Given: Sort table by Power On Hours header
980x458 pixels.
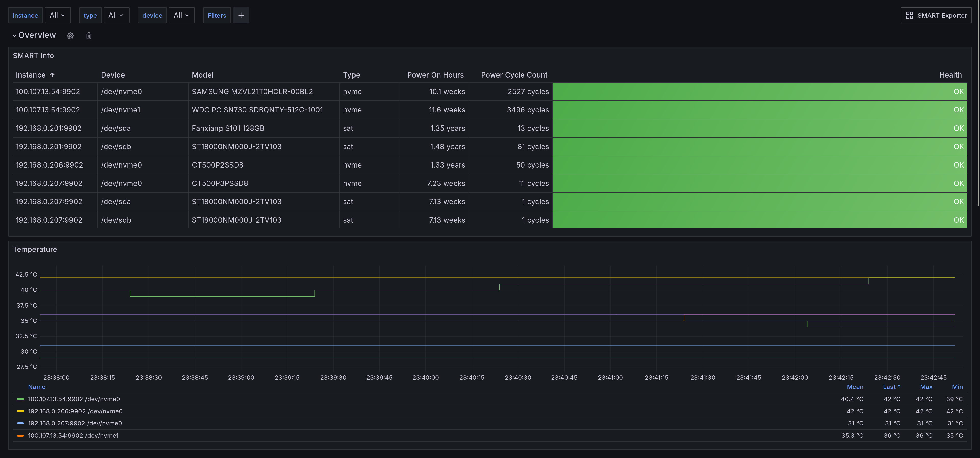Looking at the screenshot, I should pos(435,75).
